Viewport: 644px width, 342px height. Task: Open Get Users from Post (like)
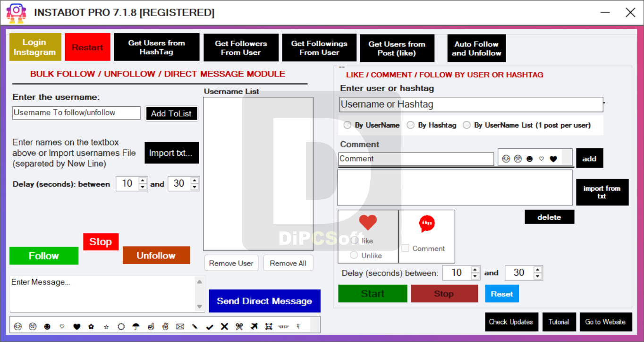click(397, 48)
